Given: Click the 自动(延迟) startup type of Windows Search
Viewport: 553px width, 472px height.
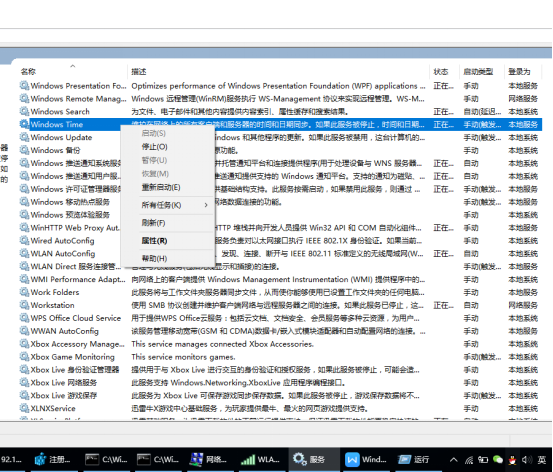Looking at the screenshot, I should pos(482,112).
